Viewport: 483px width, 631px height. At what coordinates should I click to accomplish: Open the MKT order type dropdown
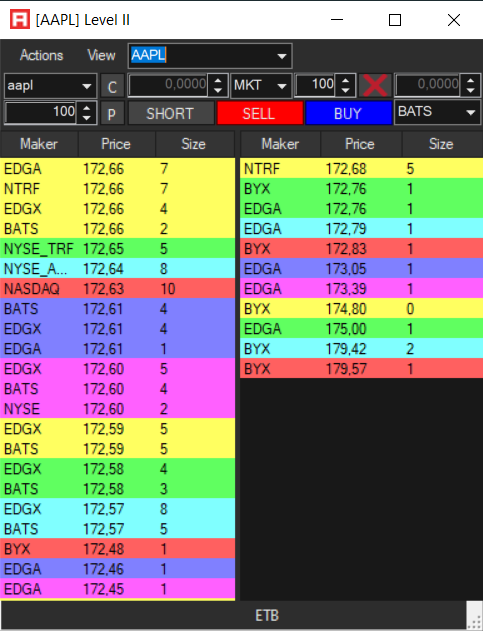[261, 86]
